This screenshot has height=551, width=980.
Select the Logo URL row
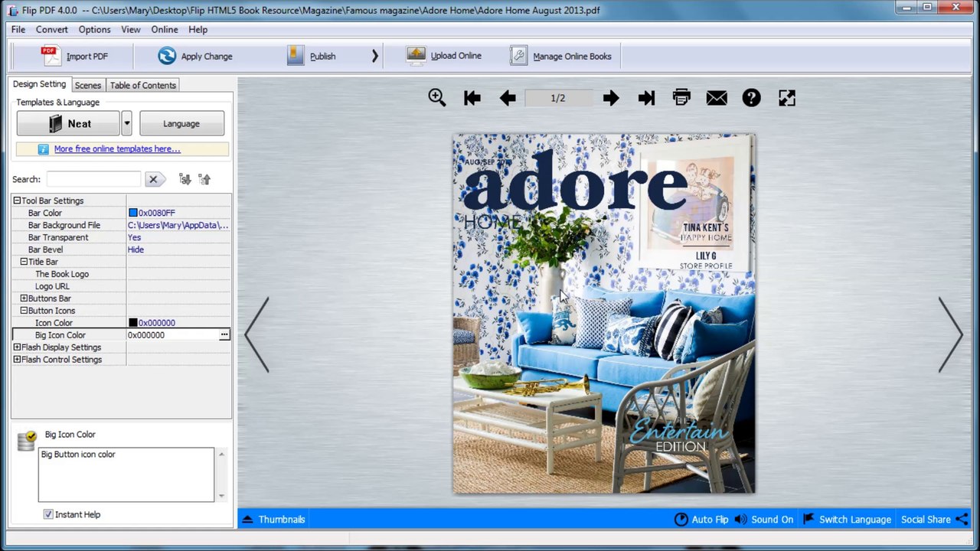click(122, 286)
